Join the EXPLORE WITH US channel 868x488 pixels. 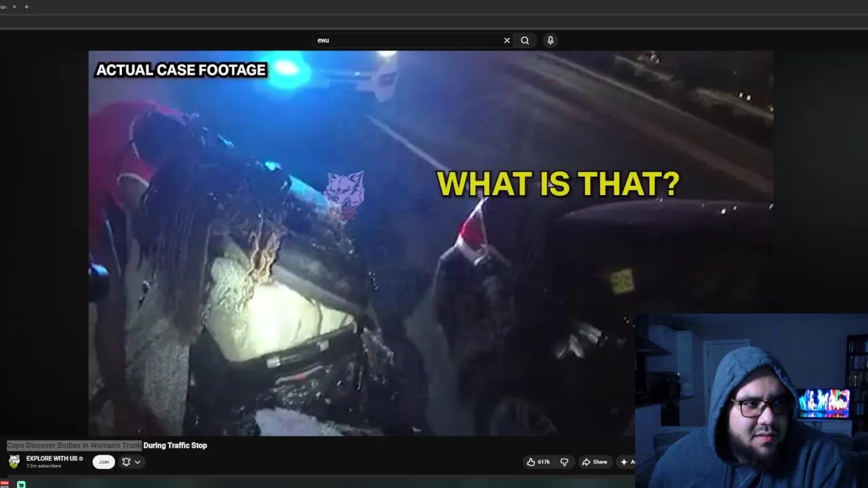pyautogui.click(x=104, y=462)
